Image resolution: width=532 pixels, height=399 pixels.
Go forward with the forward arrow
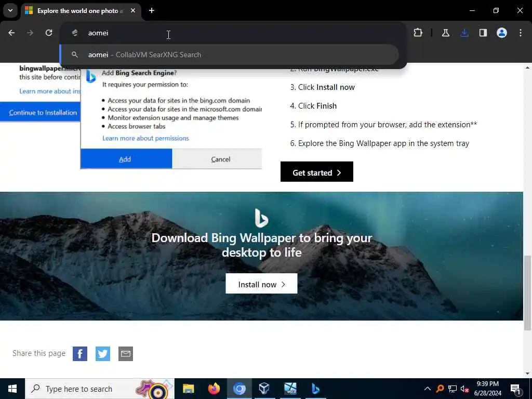point(30,33)
